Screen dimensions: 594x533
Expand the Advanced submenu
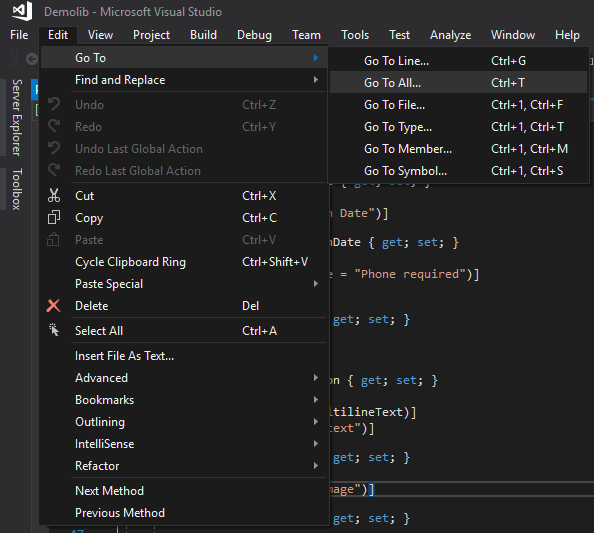click(x=184, y=378)
